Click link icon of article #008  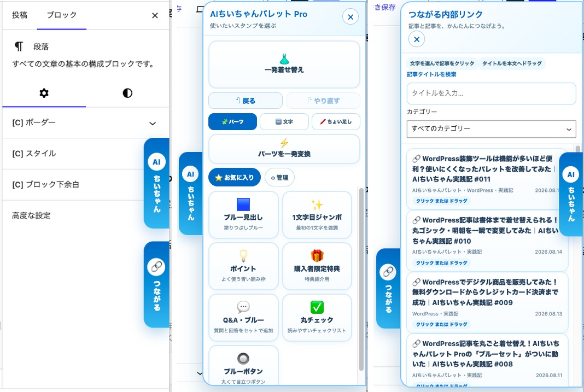[416, 343]
